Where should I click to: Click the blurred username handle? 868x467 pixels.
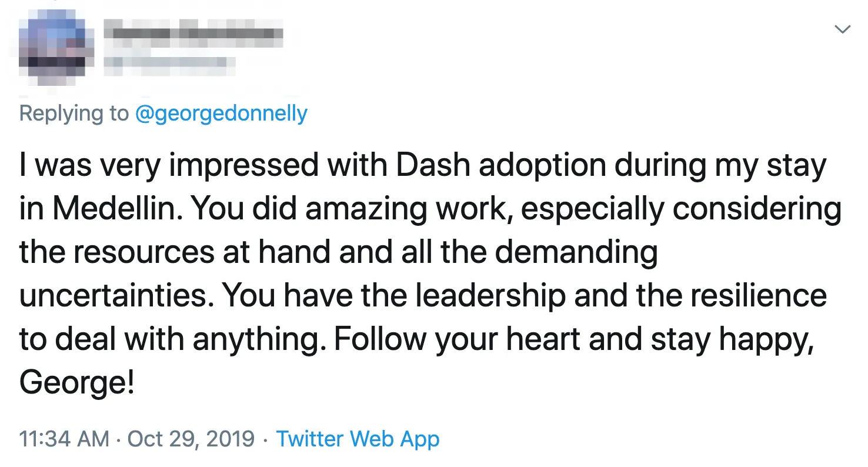pyautogui.click(x=170, y=62)
